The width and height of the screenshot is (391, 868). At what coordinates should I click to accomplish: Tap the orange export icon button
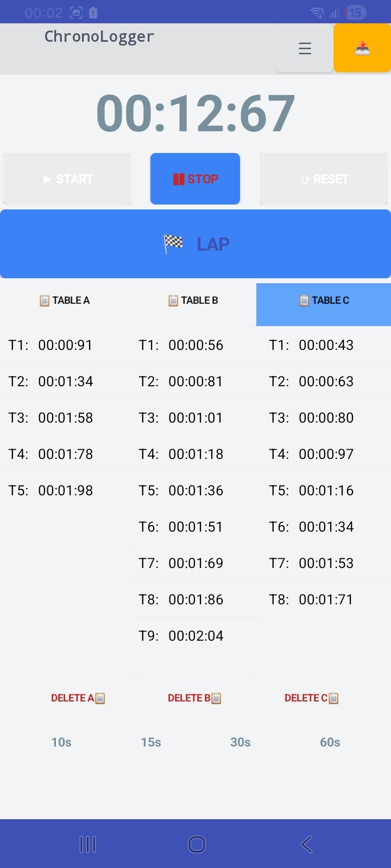pyautogui.click(x=362, y=49)
